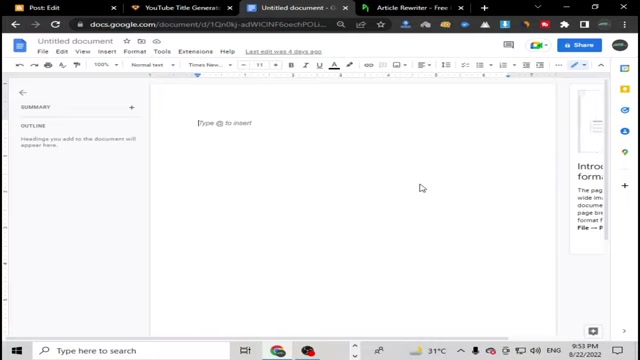
Task: Open the Times New Roman font dropdown
Action: (x=210, y=65)
